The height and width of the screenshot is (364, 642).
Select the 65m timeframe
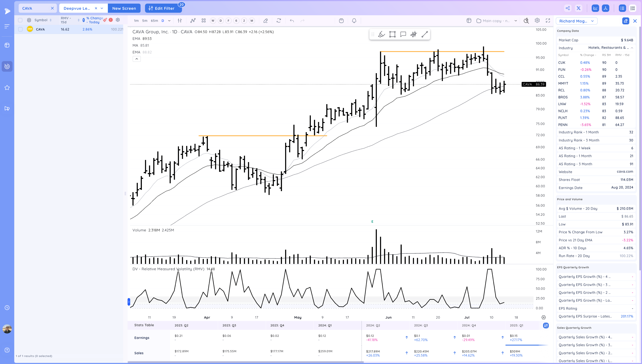[x=154, y=21]
